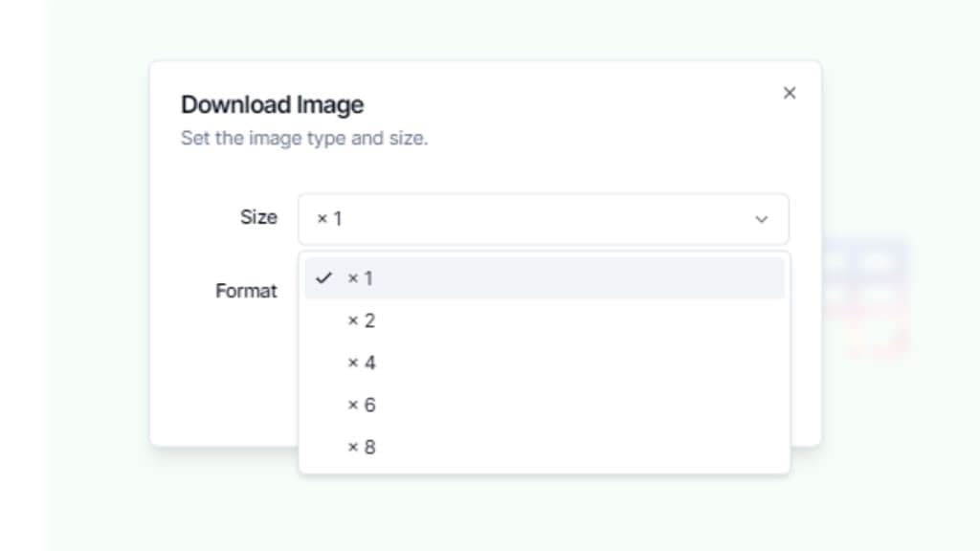
Task: Close the Download Image dialog
Action: [790, 93]
